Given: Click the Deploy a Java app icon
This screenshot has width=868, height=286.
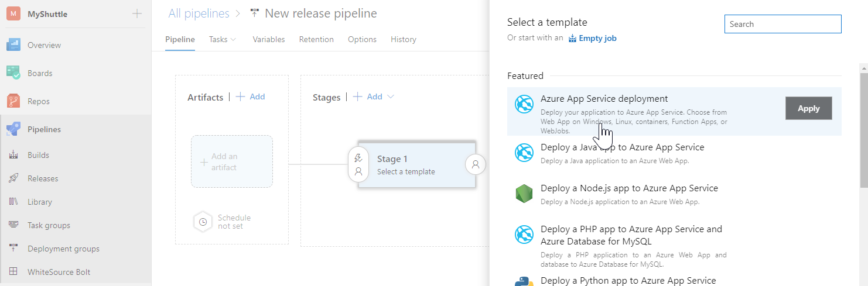Looking at the screenshot, I should (x=524, y=153).
